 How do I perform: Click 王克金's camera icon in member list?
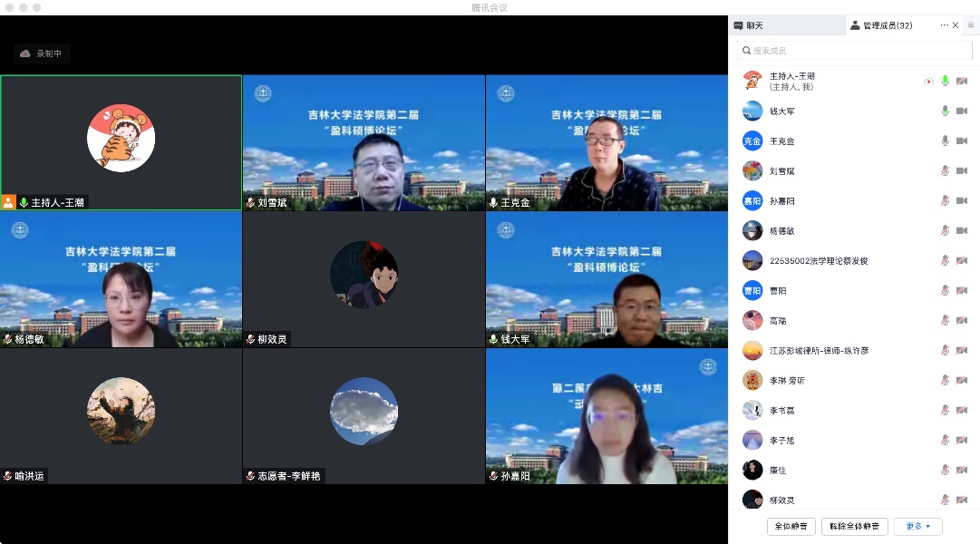(x=961, y=141)
